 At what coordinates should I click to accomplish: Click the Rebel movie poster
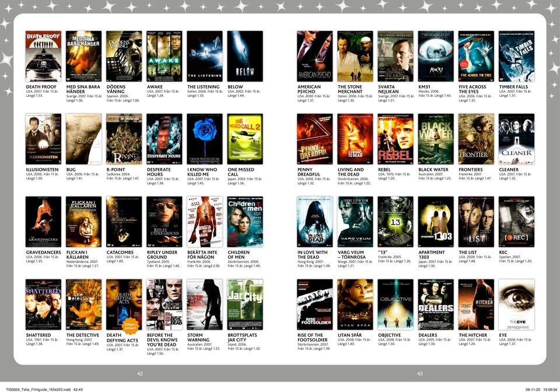pos(395,139)
